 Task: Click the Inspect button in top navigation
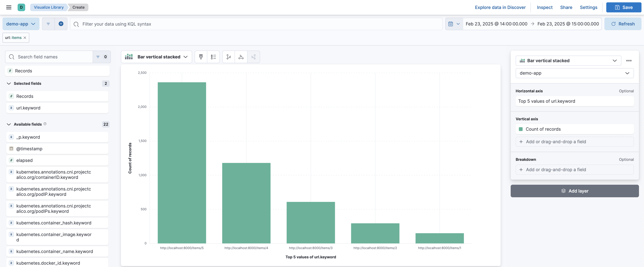pyautogui.click(x=544, y=7)
